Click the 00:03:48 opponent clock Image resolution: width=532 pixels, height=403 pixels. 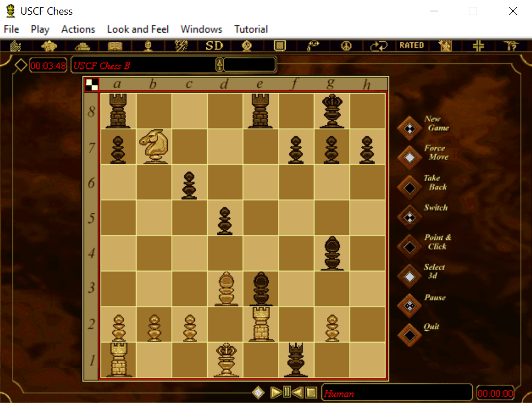tap(48, 65)
